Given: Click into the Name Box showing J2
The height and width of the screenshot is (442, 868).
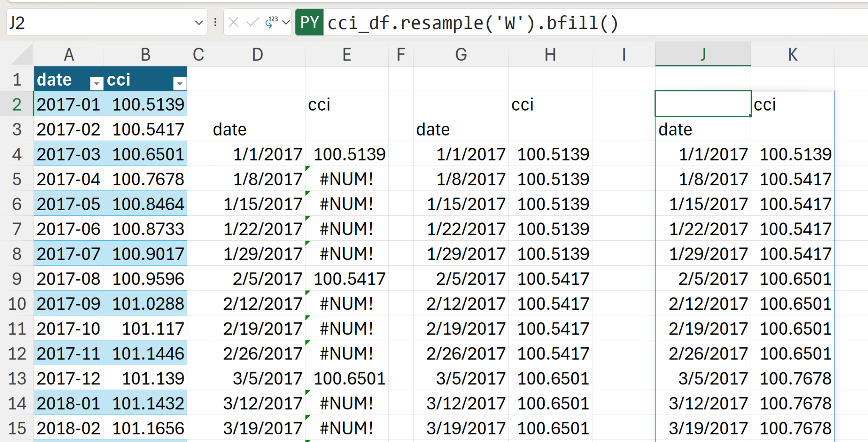Looking at the screenshot, I should 97,22.
